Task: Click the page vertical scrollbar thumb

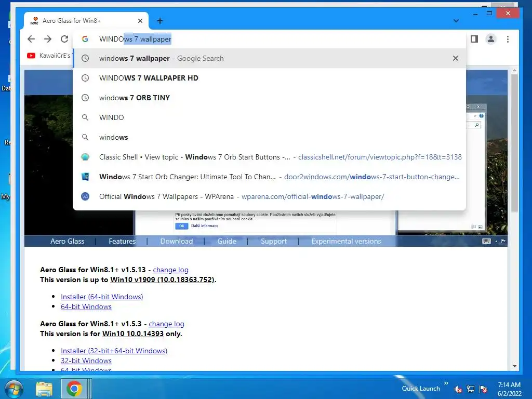Action: click(x=514, y=142)
